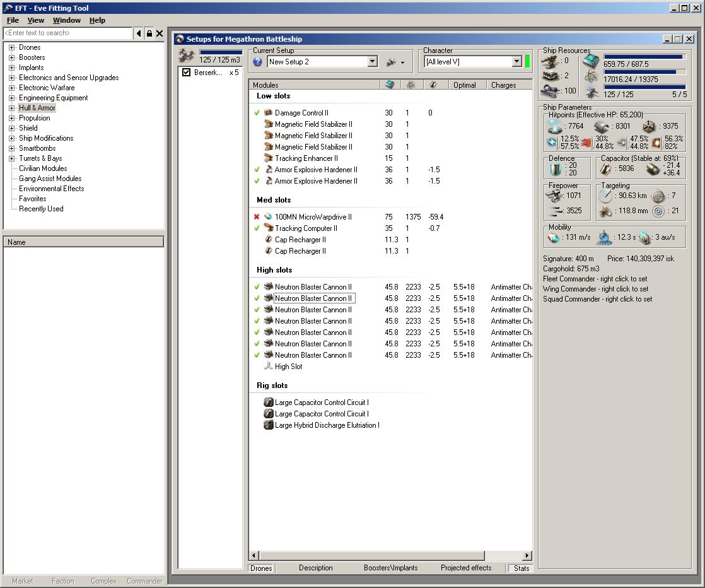
Task: Open the Help menu
Action: [x=97, y=20]
